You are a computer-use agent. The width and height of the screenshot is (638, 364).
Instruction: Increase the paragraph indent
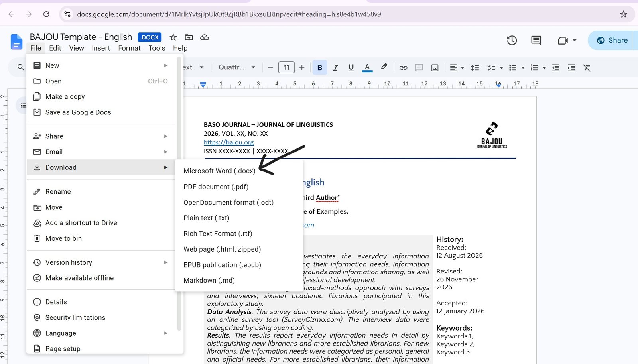coord(571,68)
